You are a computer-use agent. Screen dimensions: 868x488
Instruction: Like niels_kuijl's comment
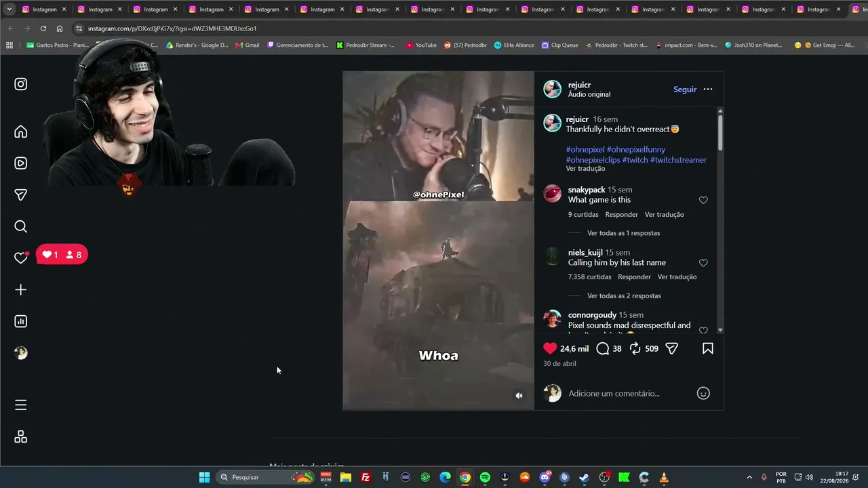pos(703,263)
